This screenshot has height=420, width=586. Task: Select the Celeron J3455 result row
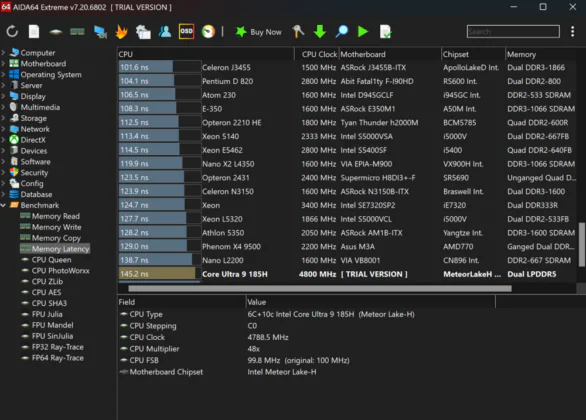pyautogui.click(x=347, y=67)
